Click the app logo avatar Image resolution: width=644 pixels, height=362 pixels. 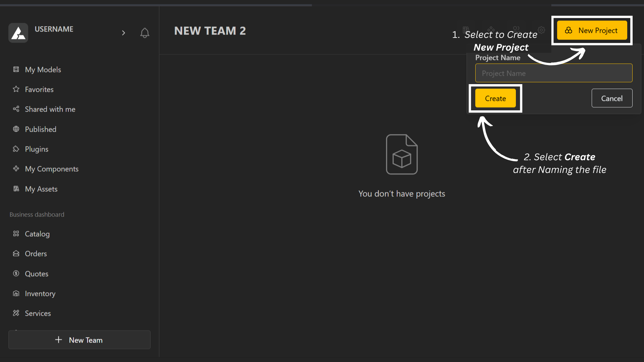click(x=18, y=33)
